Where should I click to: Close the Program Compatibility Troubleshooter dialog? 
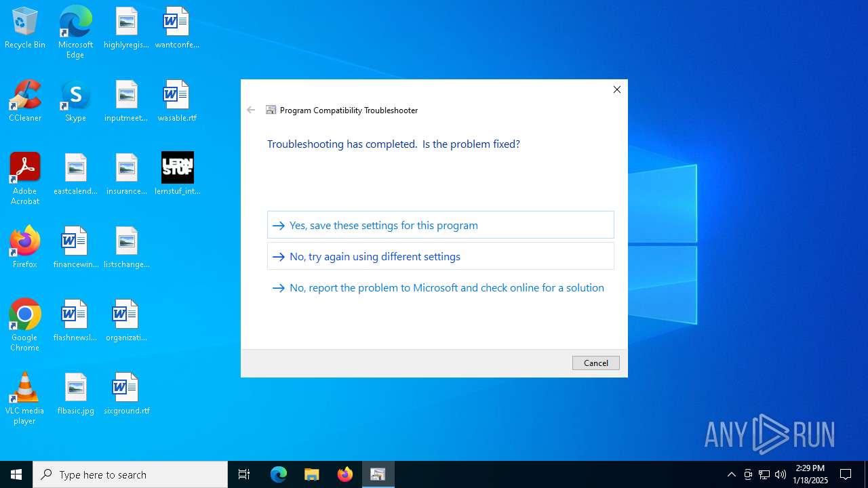[616, 89]
